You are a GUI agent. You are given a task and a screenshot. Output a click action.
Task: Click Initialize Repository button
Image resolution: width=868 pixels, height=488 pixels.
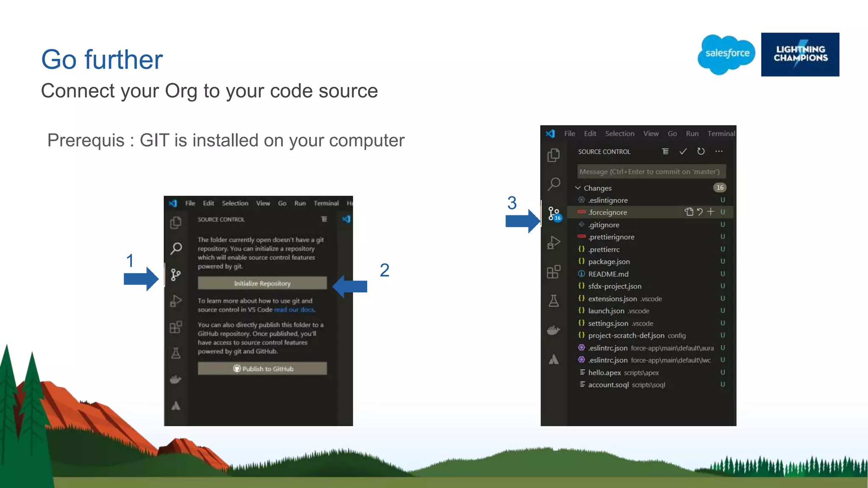click(262, 283)
